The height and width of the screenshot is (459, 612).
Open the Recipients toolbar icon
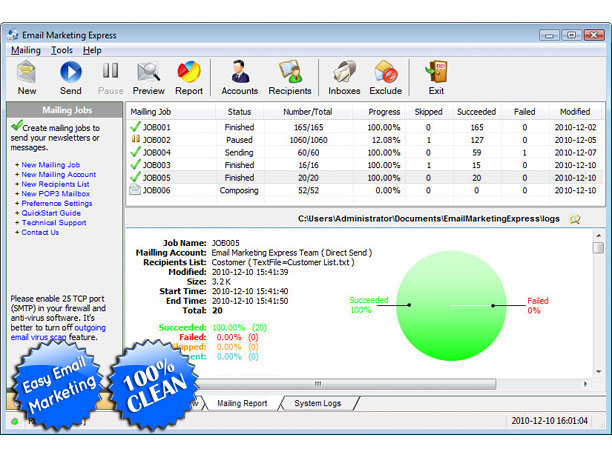[290, 72]
